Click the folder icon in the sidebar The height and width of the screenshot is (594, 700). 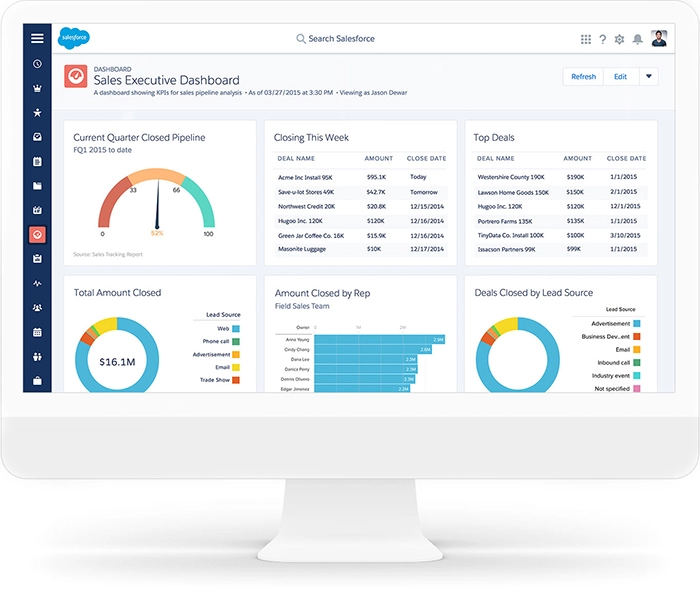tap(38, 186)
